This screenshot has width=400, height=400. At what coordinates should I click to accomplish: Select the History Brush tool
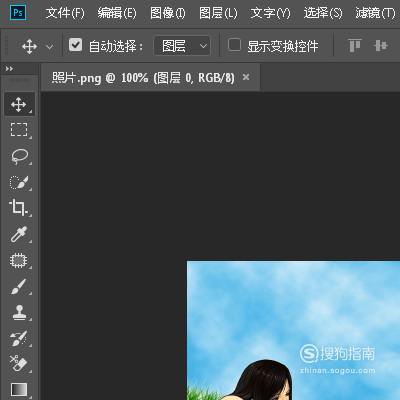coord(19,338)
